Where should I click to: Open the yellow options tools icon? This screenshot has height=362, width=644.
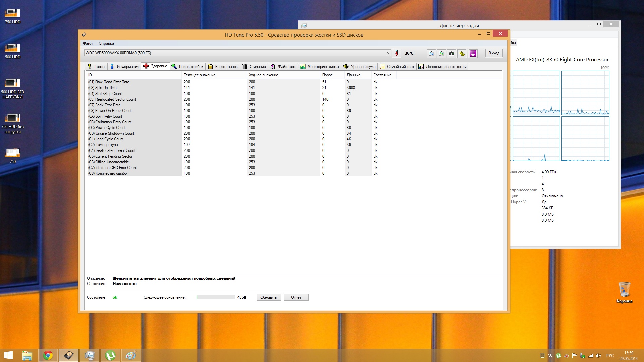462,53
